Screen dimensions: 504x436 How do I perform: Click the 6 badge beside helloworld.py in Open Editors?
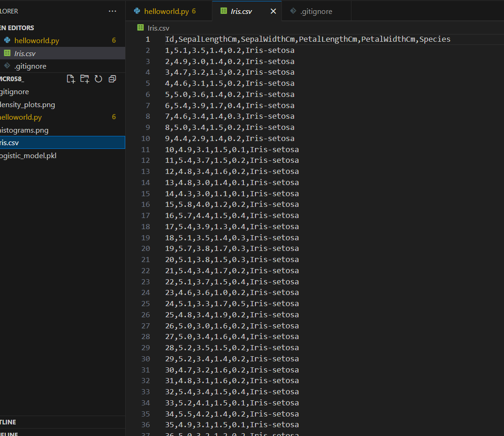[x=114, y=40]
